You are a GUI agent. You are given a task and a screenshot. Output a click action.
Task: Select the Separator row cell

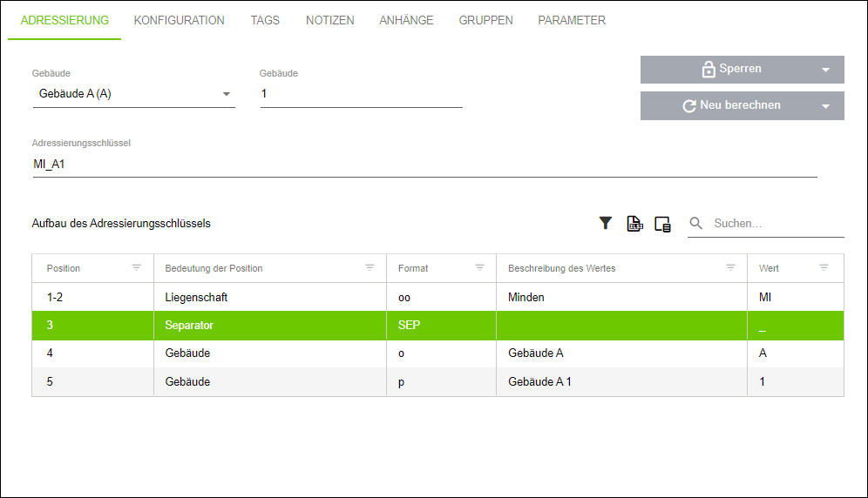pos(270,326)
